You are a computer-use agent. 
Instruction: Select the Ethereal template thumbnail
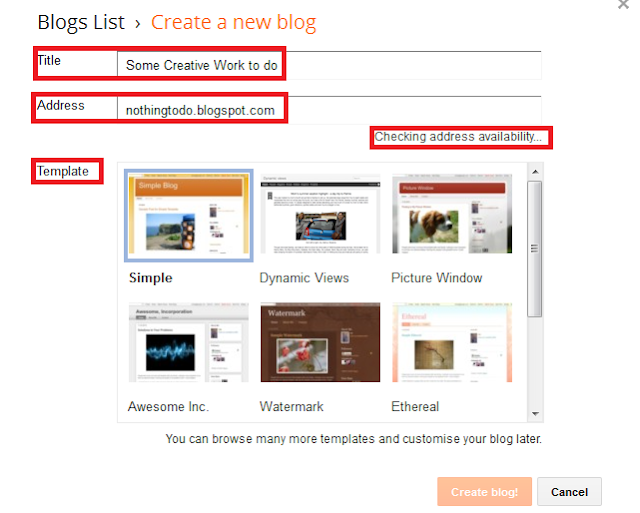[452, 342]
